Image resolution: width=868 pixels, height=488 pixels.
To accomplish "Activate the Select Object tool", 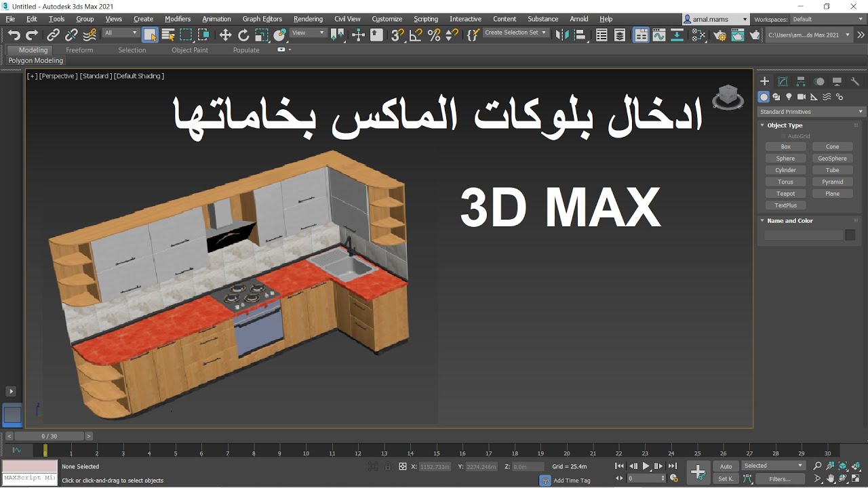I will click(151, 35).
